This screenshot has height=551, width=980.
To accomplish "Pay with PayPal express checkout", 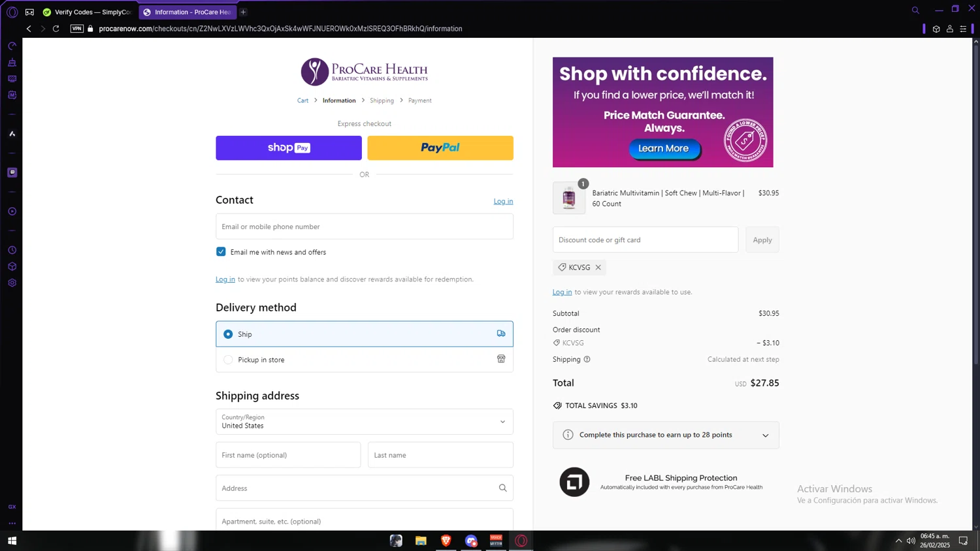I will (440, 148).
